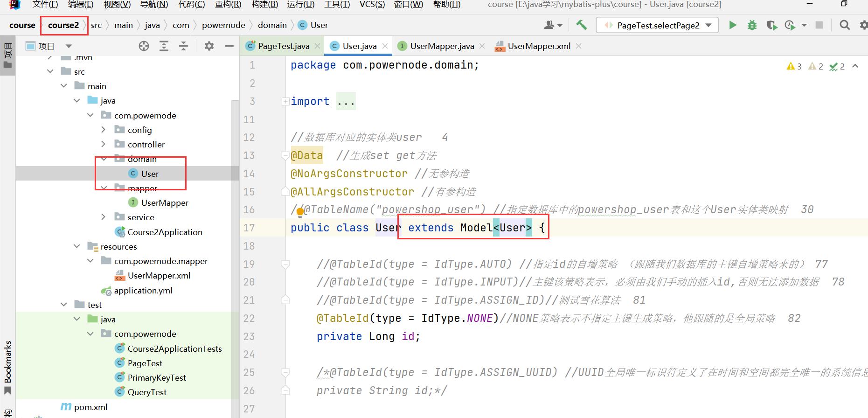Collapse all tree nodes icon
Image resolution: width=868 pixels, height=418 pixels.
tap(183, 46)
